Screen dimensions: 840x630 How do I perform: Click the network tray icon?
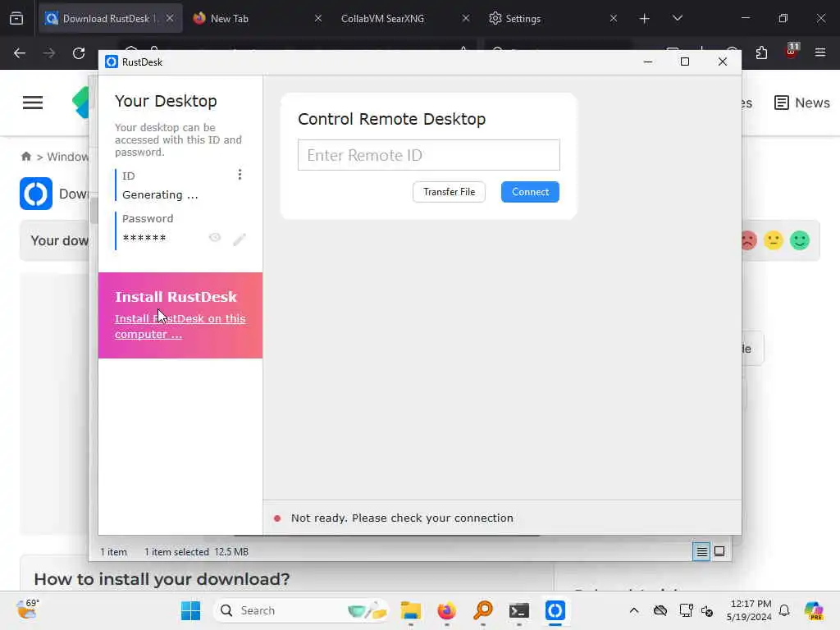[686, 610]
